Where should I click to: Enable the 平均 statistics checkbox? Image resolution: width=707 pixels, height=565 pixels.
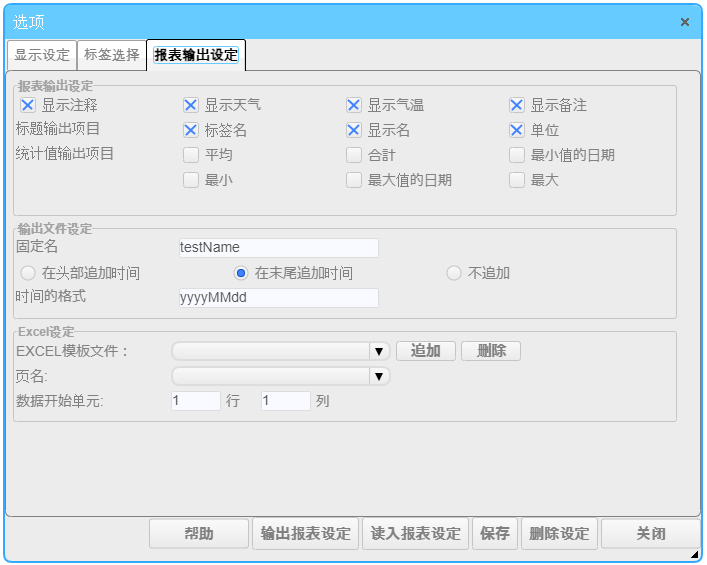191,155
